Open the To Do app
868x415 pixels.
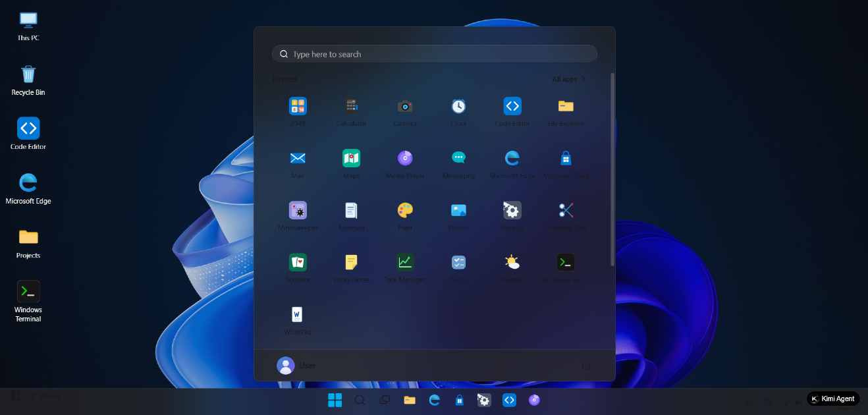click(x=459, y=267)
